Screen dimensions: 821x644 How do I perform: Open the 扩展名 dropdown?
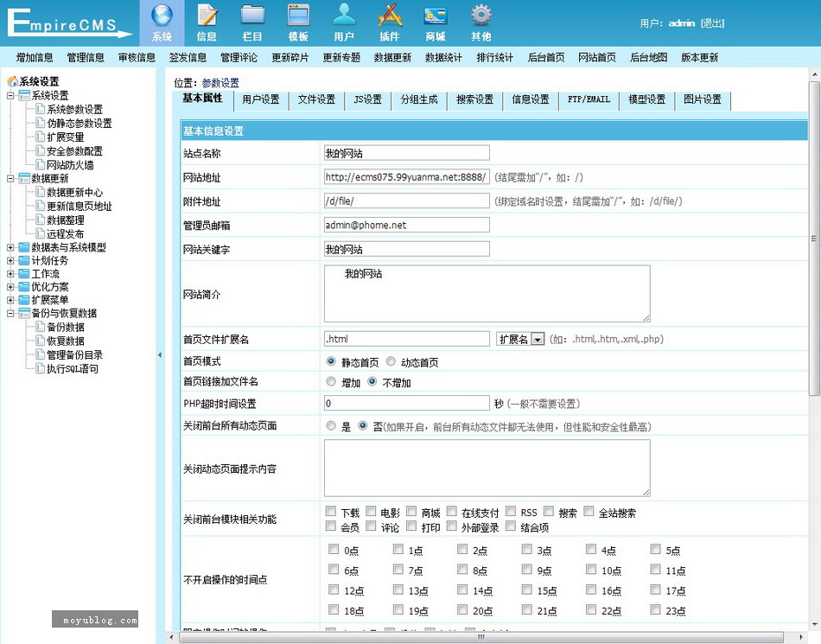pos(520,339)
